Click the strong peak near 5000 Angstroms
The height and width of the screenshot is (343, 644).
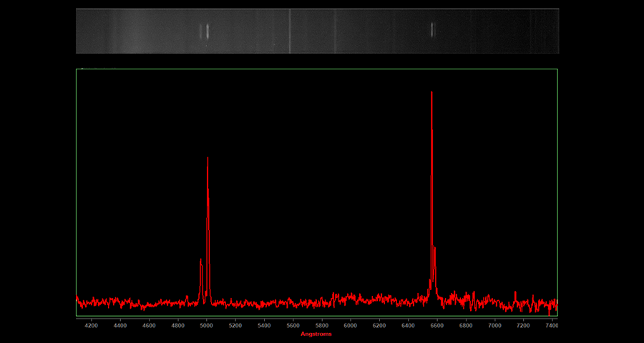click(208, 159)
